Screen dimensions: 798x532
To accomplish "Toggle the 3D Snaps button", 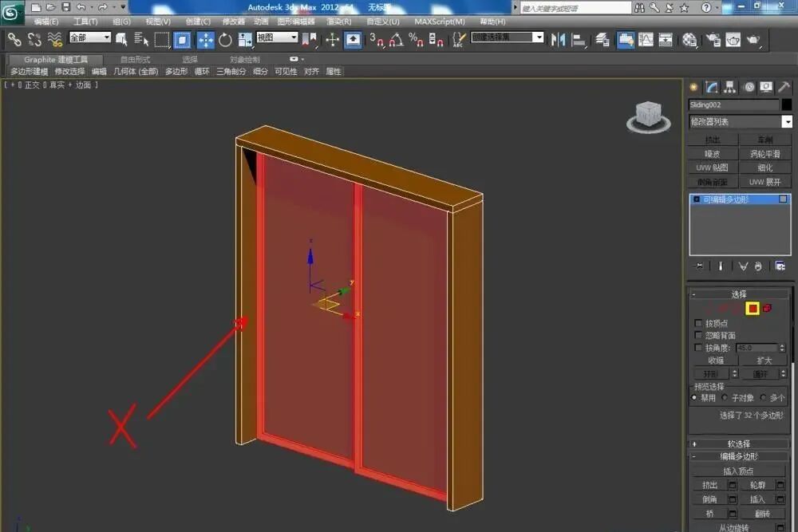I will 377,40.
